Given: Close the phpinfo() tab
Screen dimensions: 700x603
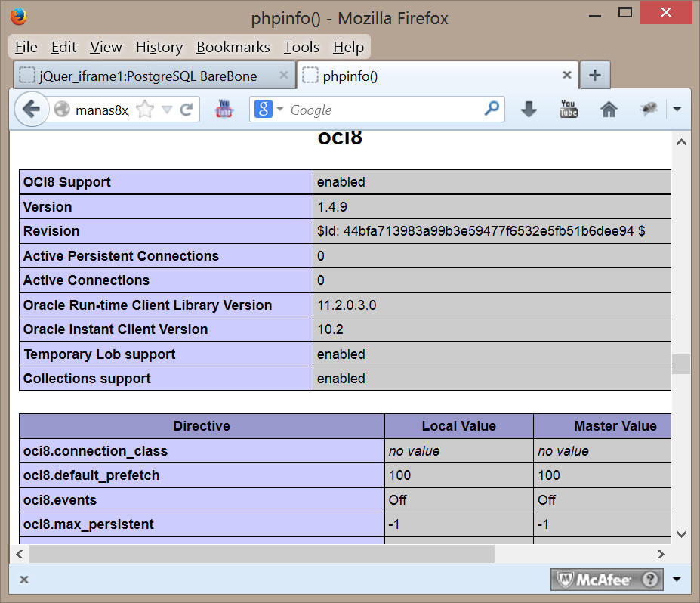Looking at the screenshot, I should point(566,76).
